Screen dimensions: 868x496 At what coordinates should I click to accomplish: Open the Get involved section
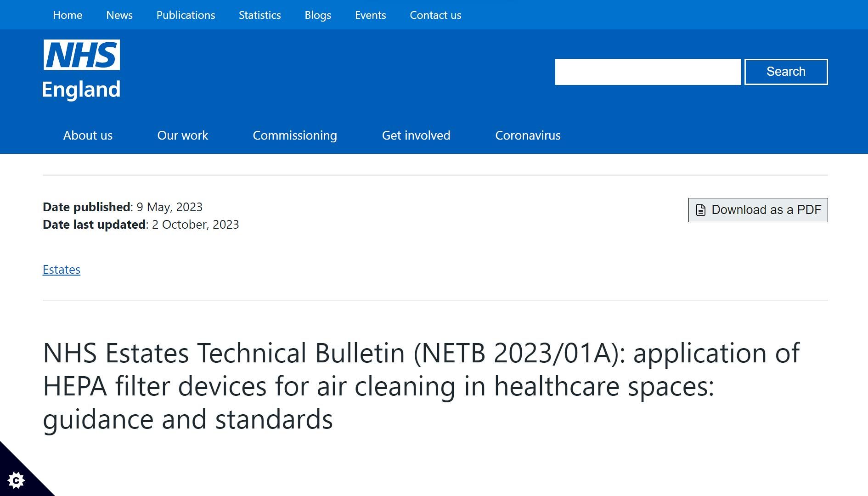416,135
